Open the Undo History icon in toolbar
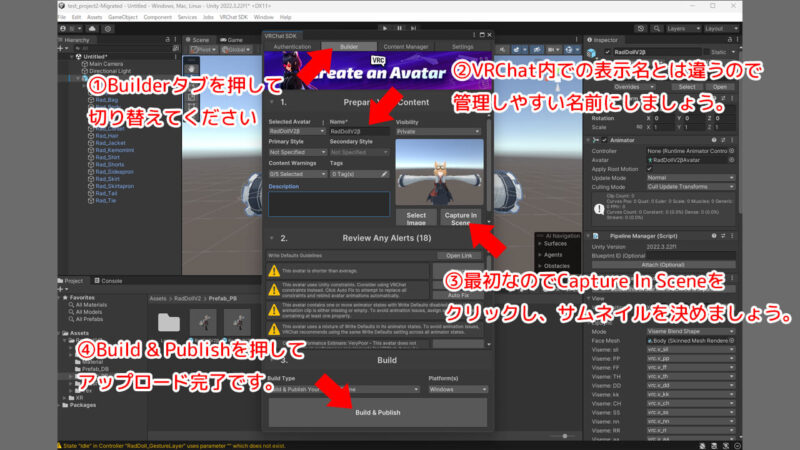Viewport: 800px width, 450px height. click(x=641, y=29)
